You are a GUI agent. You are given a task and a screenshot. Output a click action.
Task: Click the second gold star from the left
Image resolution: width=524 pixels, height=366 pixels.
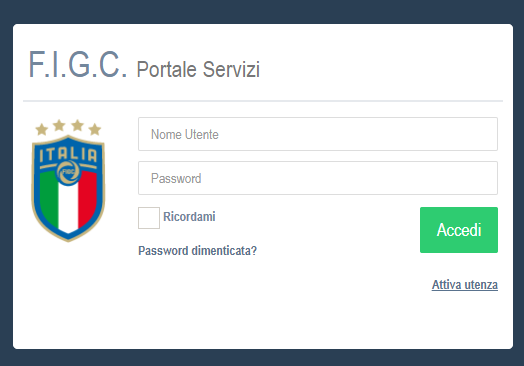tap(59, 125)
